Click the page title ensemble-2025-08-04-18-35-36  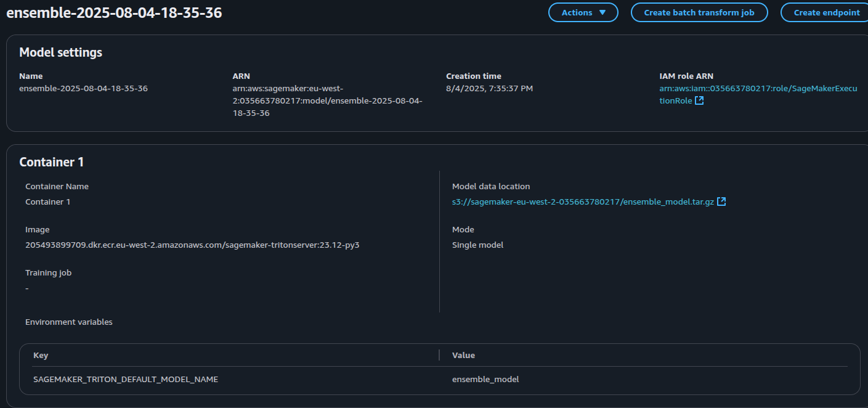pos(114,13)
